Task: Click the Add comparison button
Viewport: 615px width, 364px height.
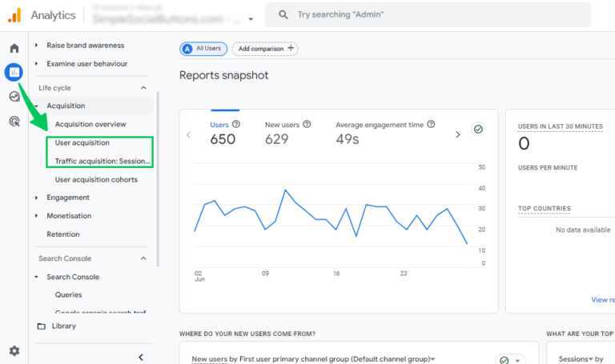Action: (x=264, y=49)
